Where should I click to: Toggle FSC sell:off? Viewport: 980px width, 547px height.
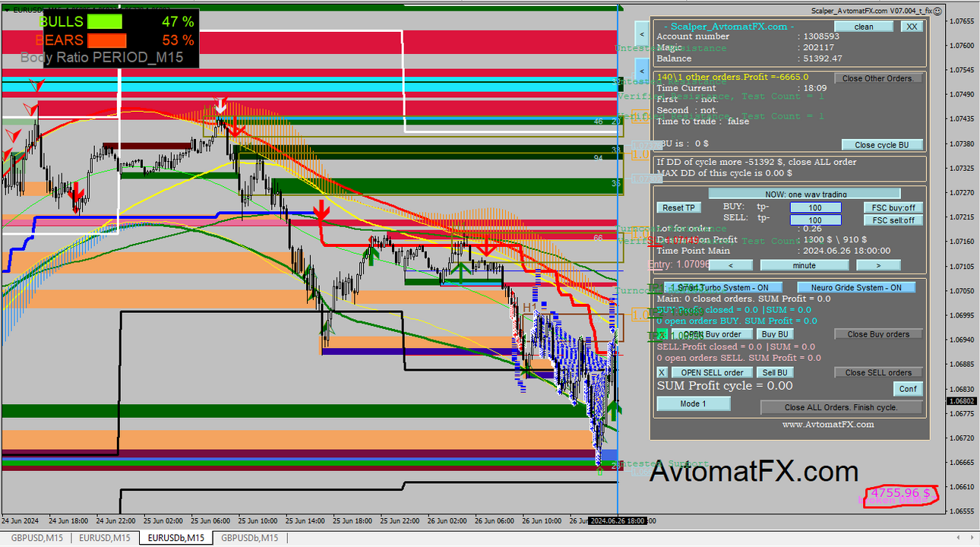pyautogui.click(x=893, y=220)
